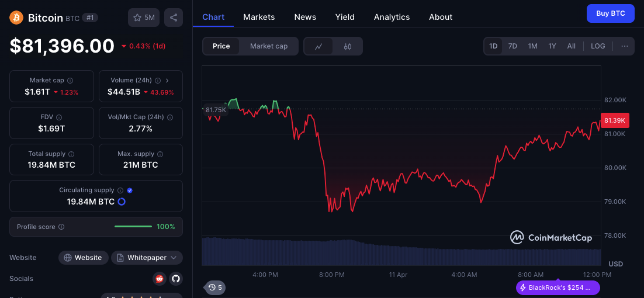This screenshot has height=298, width=644.
Task: Select the Price toggle option
Action: tap(221, 46)
